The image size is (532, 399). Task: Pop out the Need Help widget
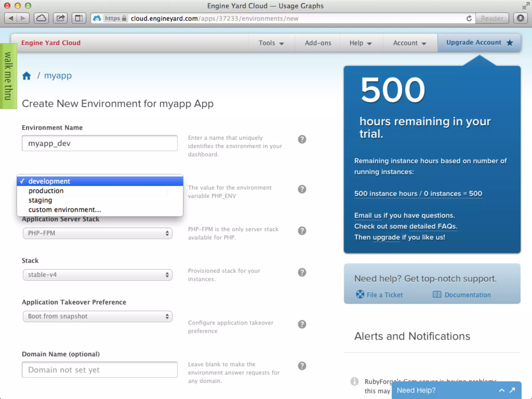pos(512,390)
